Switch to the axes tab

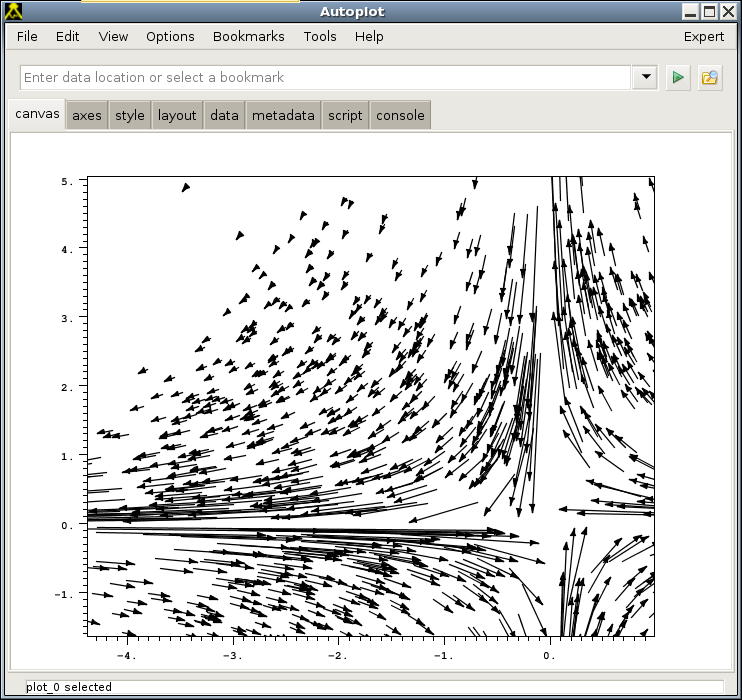(x=87, y=115)
